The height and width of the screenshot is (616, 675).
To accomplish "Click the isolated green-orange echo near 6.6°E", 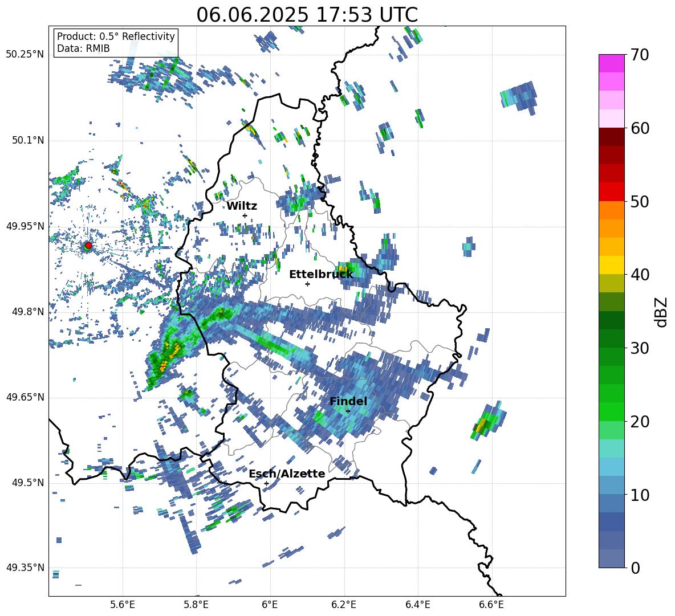I will (488, 421).
